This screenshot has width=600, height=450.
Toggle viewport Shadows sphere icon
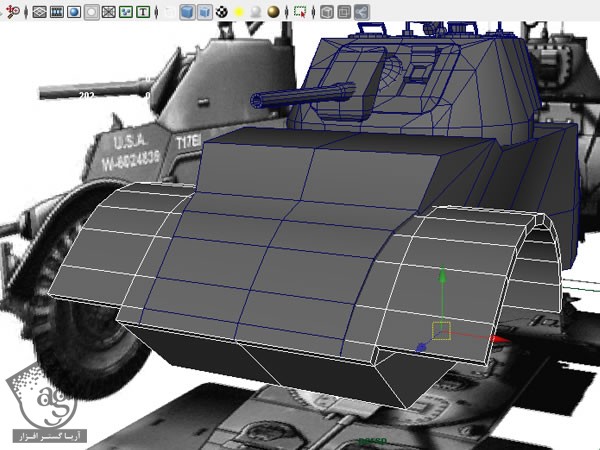pyautogui.click(x=256, y=13)
